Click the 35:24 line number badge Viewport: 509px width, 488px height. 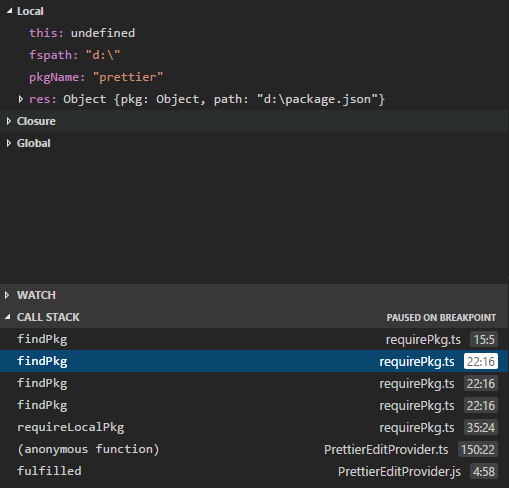[481, 427]
